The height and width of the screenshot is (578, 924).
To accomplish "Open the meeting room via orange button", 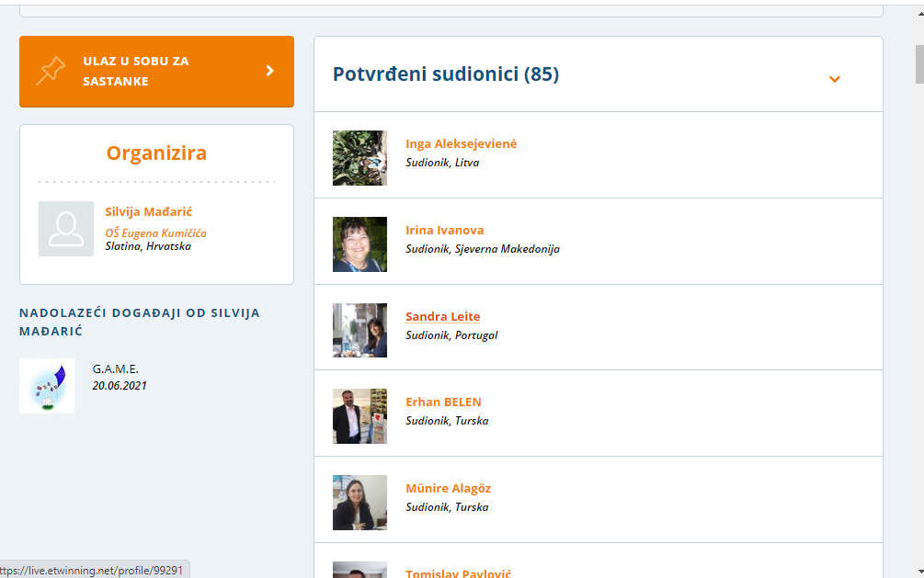I will [x=156, y=72].
